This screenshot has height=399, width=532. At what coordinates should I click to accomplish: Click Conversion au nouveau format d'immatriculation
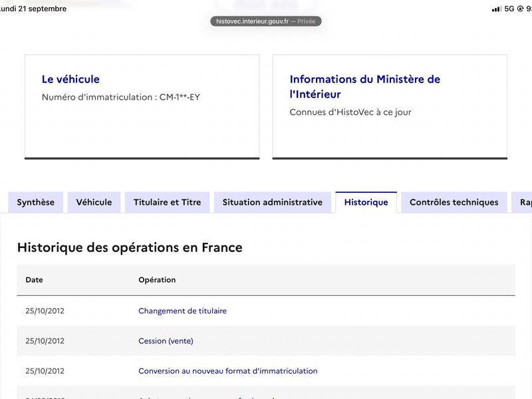point(228,371)
